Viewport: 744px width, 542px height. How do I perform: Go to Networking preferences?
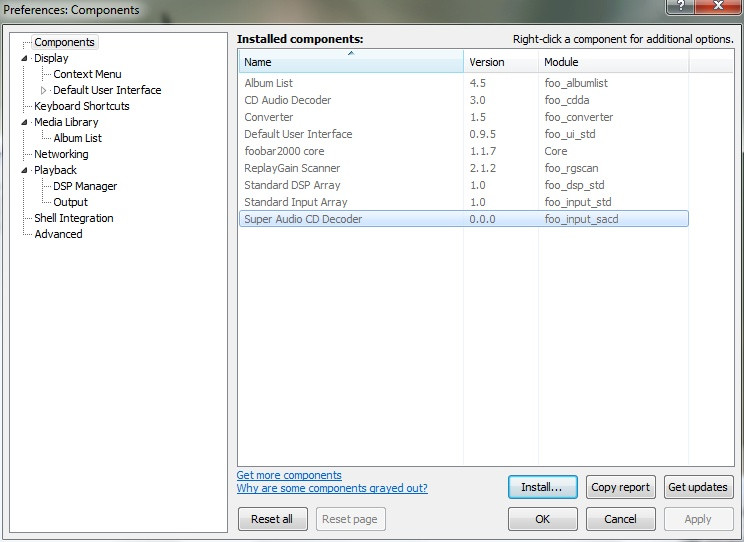pos(61,154)
